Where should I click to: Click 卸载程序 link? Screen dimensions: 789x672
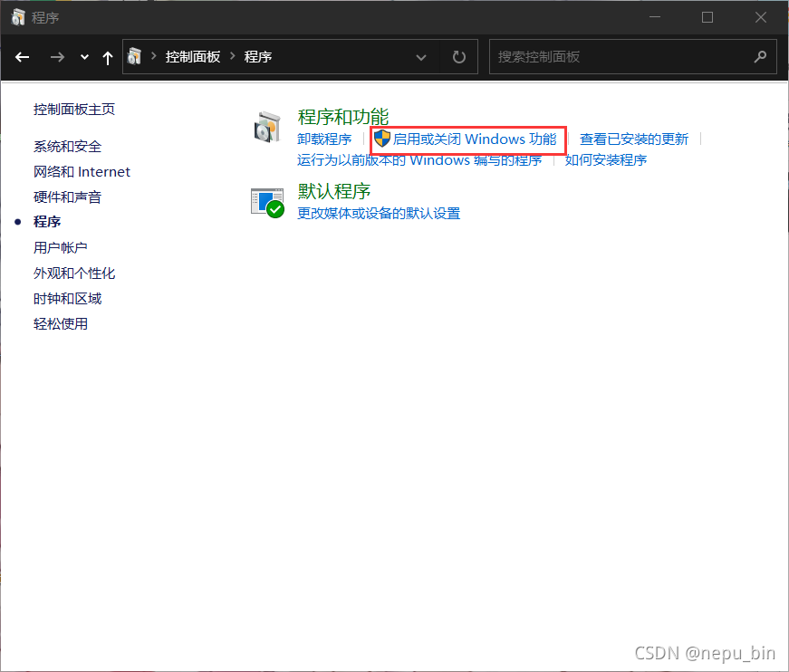pos(324,139)
